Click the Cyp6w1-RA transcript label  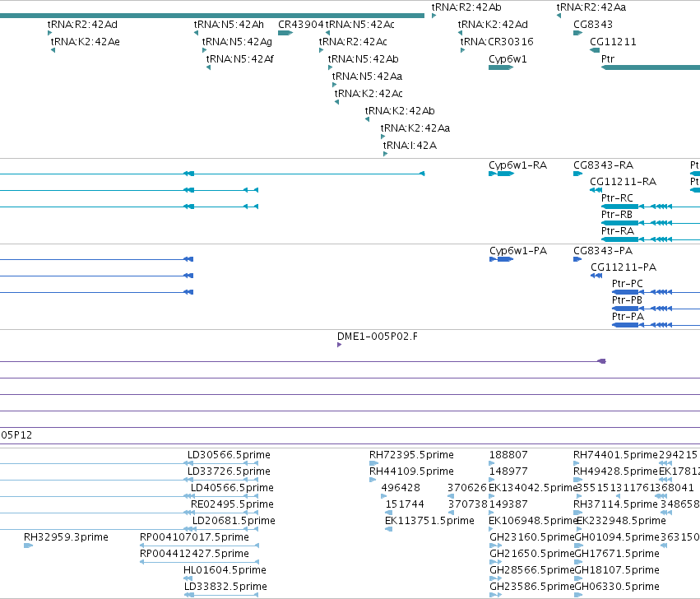click(x=518, y=165)
